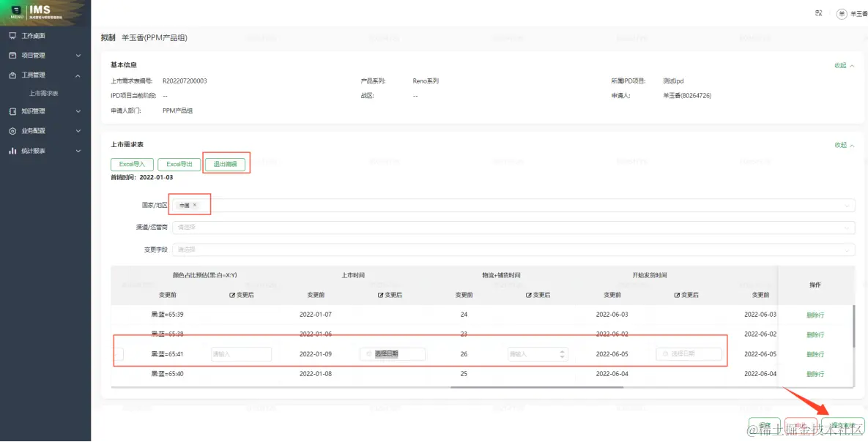
Task: Click edit icon of 物流+铺货时间 变更后 header
Action: (x=529, y=296)
